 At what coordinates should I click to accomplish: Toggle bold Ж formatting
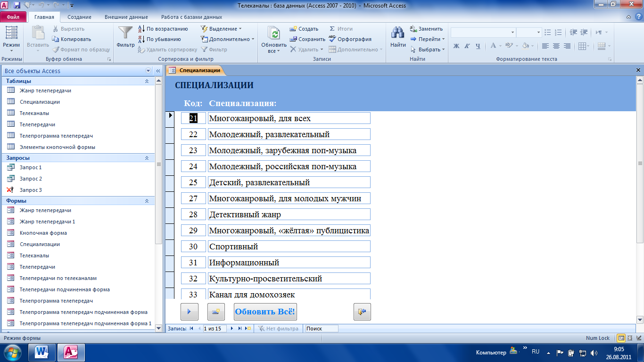coord(456,46)
